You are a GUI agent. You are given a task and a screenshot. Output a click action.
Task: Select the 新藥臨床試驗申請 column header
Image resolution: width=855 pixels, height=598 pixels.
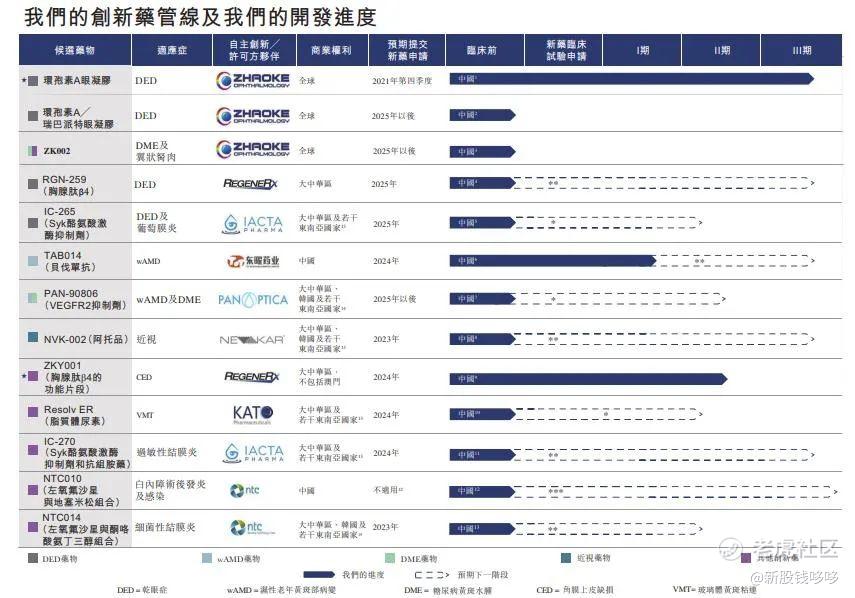pyautogui.click(x=564, y=50)
